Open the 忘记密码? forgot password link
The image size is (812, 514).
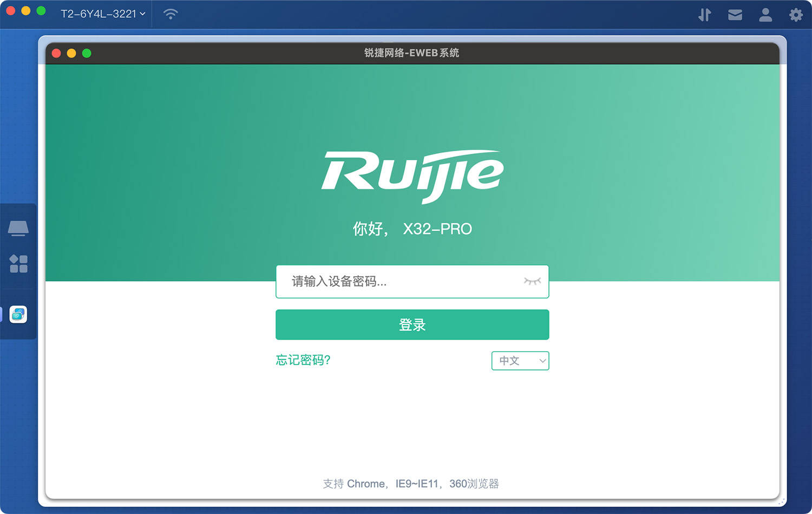coord(303,360)
